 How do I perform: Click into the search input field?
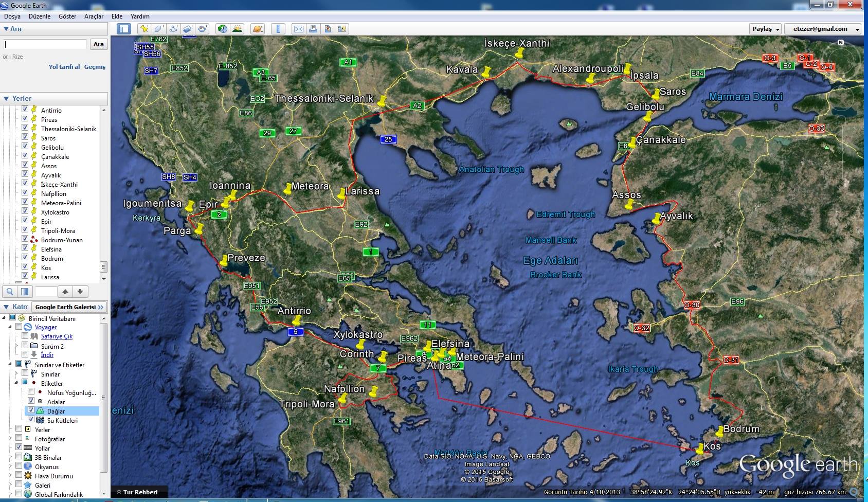click(45, 44)
